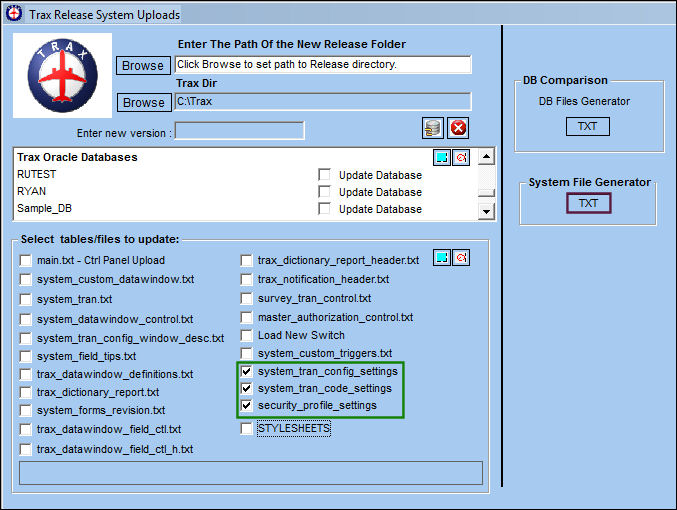Check Update Database for RUTEST

pos(324,175)
